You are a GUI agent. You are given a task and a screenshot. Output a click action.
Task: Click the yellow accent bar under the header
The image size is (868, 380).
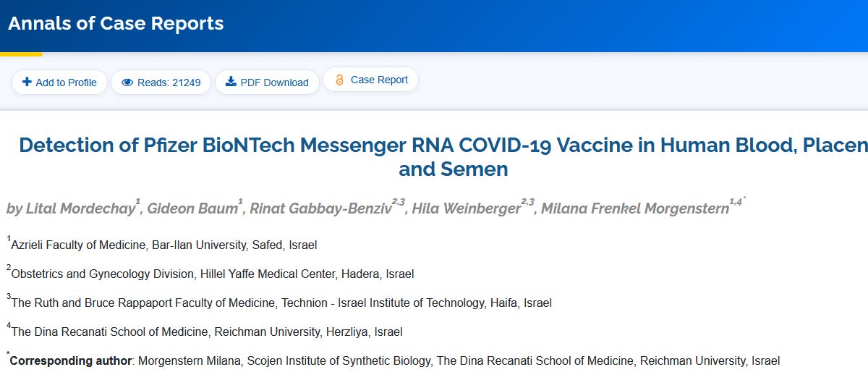tap(21, 54)
